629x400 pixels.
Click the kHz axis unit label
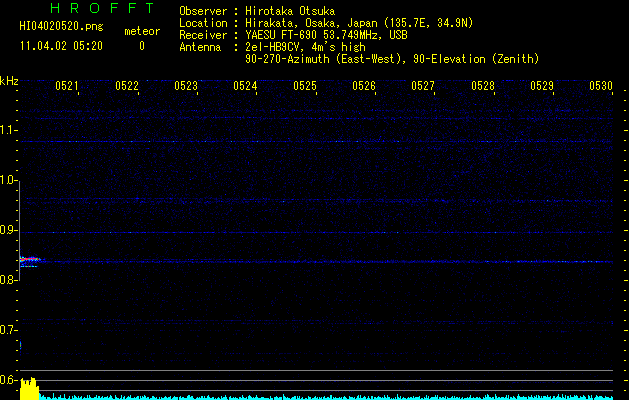(9, 81)
